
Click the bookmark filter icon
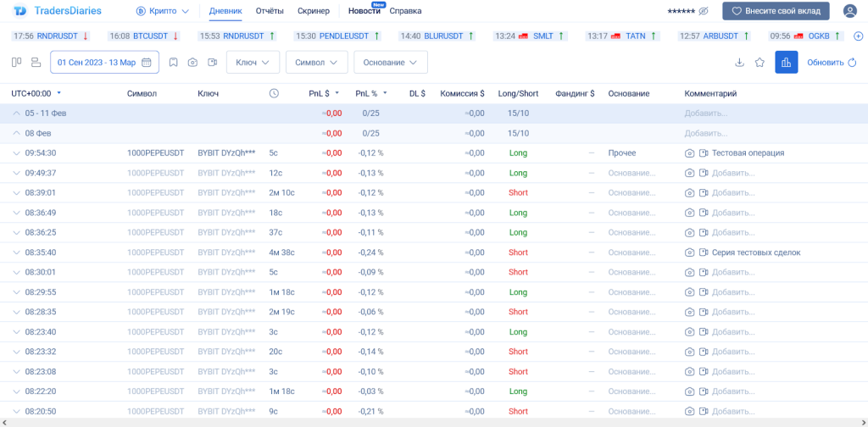(x=173, y=63)
